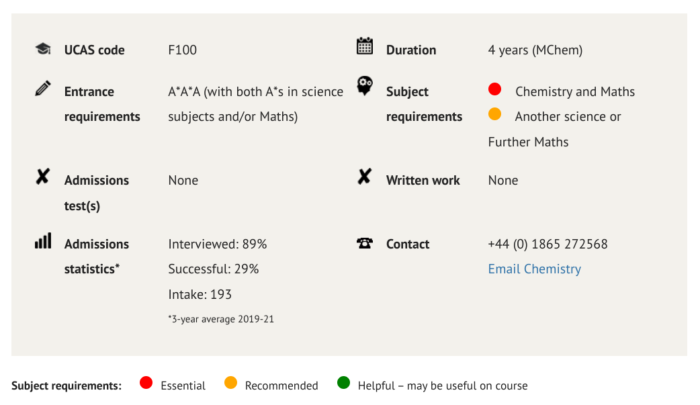The width and height of the screenshot is (700, 405).
Task: Click the bar chart icon beside Admissions statistics
Action: click(x=43, y=241)
